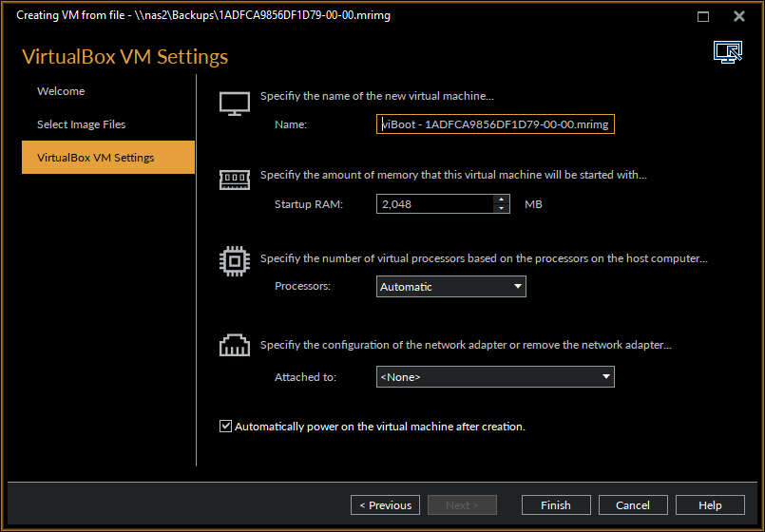Click the network adapter port icon

coord(234,345)
